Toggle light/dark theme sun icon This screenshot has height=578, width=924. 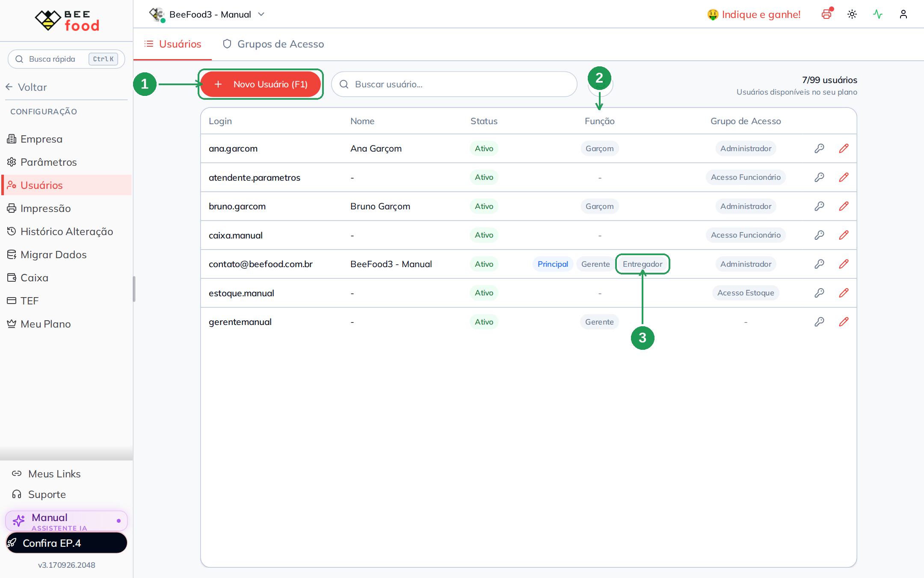point(852,14)
